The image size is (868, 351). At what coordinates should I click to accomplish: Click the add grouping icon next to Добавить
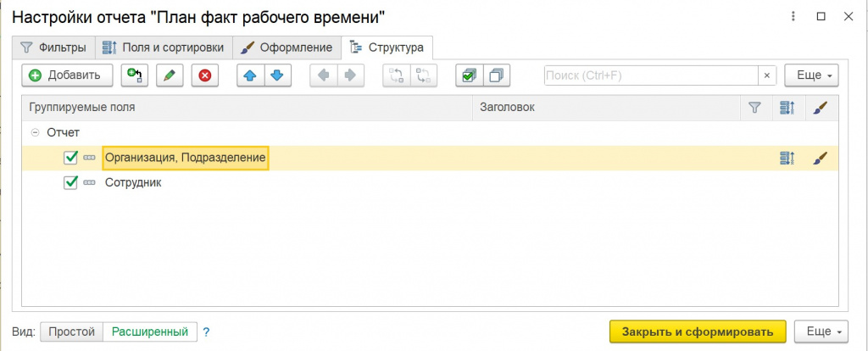pyautogui.click(x=135, y=75)
